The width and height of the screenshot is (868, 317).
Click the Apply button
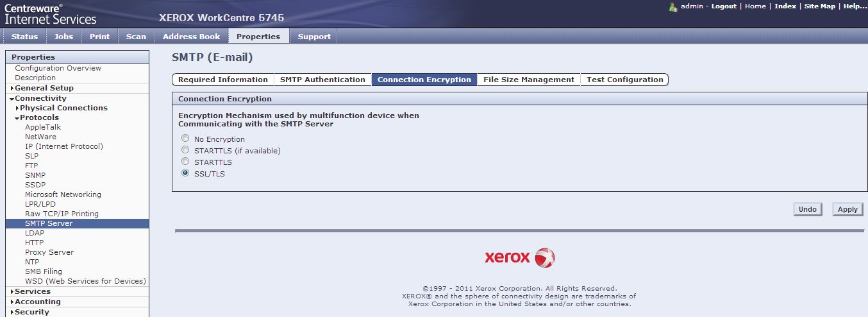pos(847,209)
